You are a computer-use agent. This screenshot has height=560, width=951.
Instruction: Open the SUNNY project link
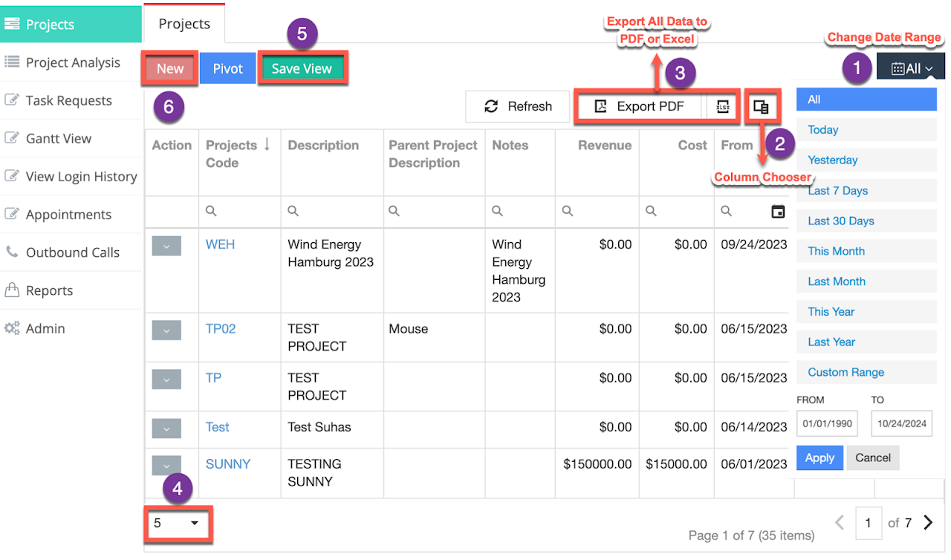227,464
